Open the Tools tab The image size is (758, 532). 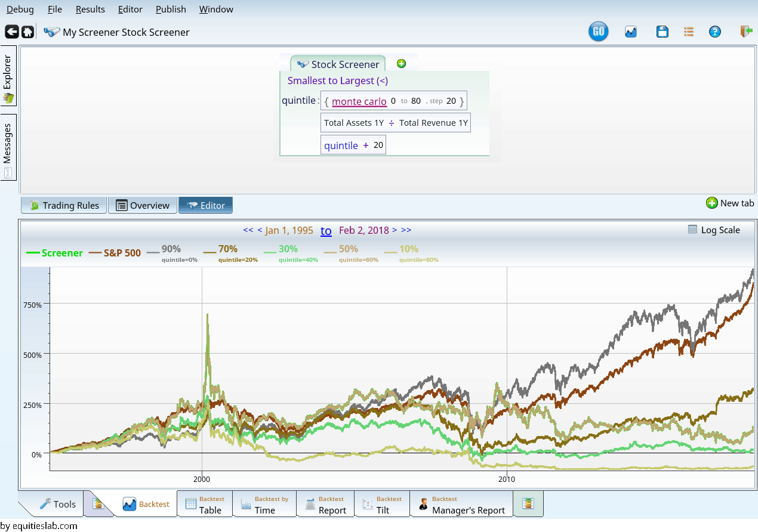click(x=57, y=504)
